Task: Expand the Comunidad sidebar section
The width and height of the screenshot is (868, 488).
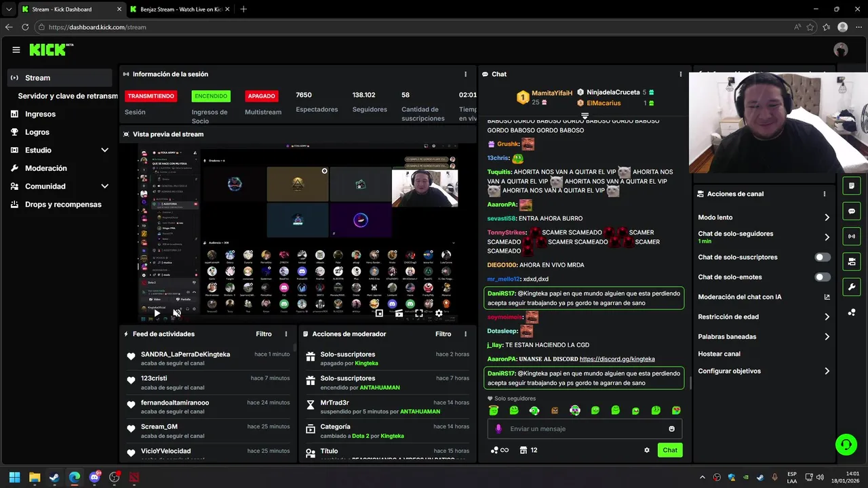Action: click(x=104, y=186)
